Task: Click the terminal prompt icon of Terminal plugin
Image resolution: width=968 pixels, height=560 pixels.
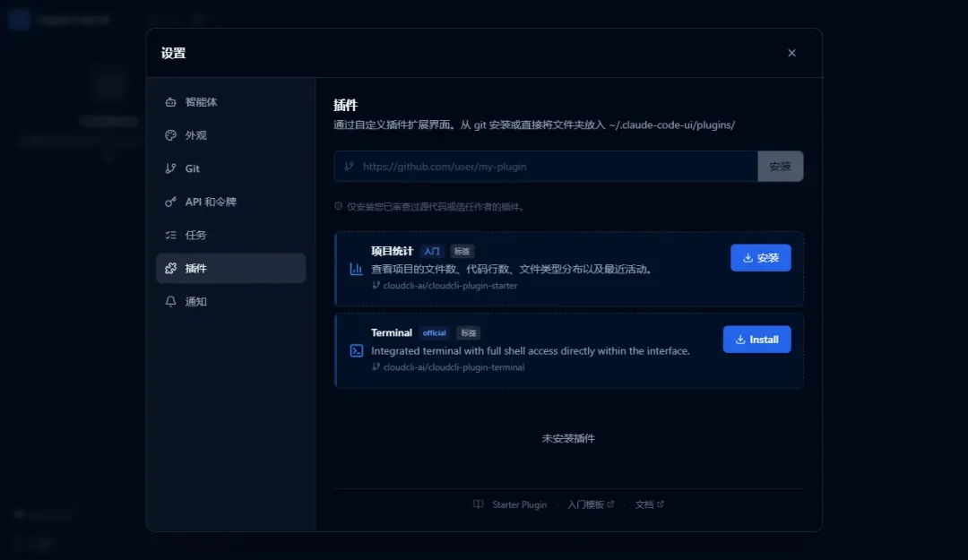Action: pyautogui.click(x=356, y=350)
